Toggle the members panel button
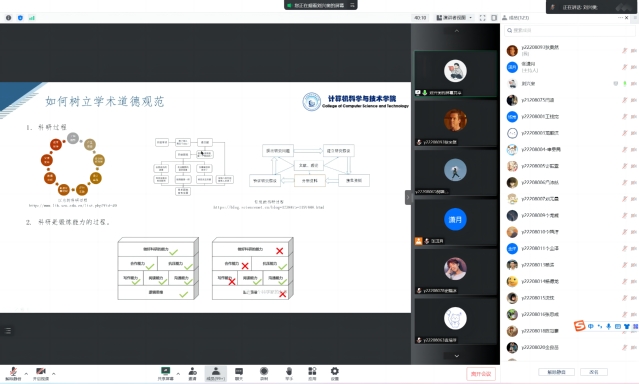The width and height of the screenshot is (639, 384). [216, 373]
